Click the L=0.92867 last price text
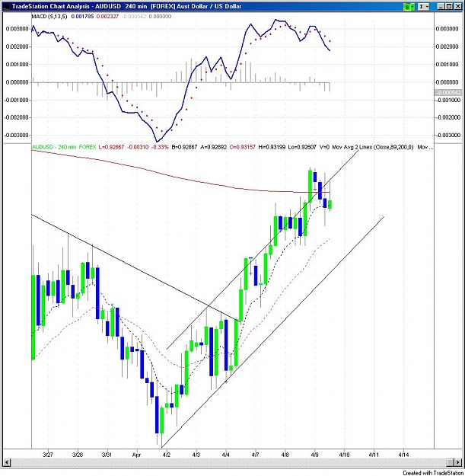This screenshot has height=476, width=465. tap(111, 147)
